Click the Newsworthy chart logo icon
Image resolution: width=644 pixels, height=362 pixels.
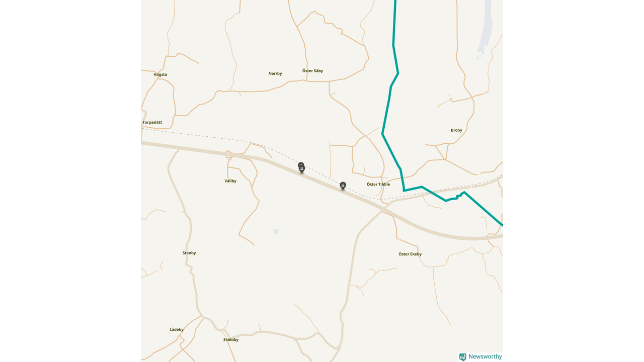(462, 357)
